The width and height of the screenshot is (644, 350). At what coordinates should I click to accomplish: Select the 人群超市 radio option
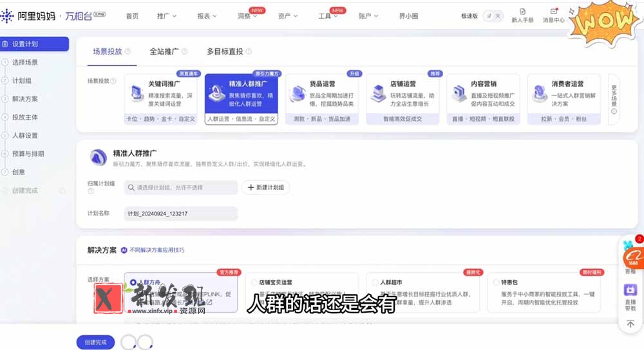click(375, 282)
